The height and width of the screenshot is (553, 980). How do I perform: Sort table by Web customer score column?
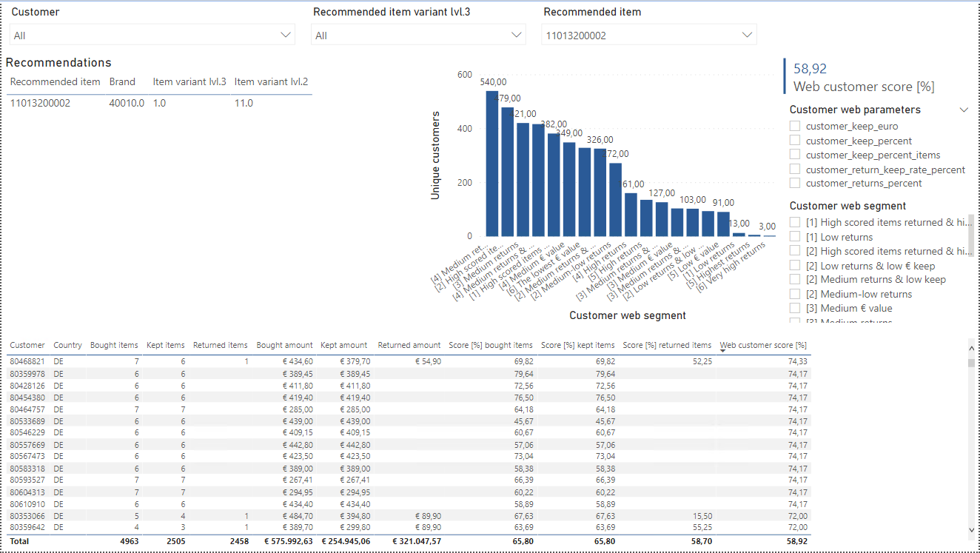click(763, 345)
